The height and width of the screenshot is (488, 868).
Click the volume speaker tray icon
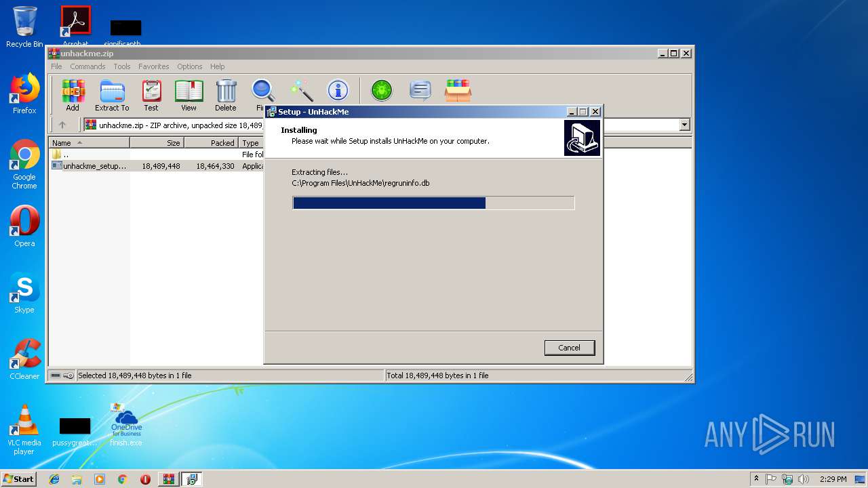pos(804,479)
